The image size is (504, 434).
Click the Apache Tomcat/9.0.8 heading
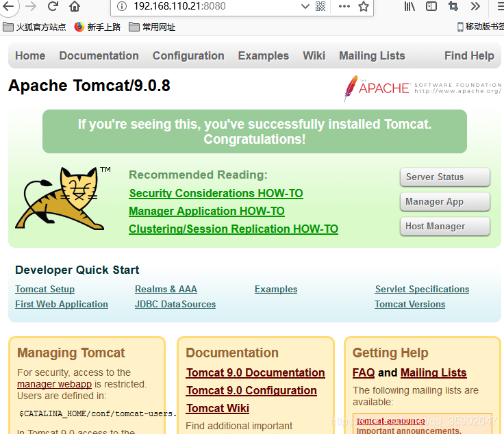[89, 86]
